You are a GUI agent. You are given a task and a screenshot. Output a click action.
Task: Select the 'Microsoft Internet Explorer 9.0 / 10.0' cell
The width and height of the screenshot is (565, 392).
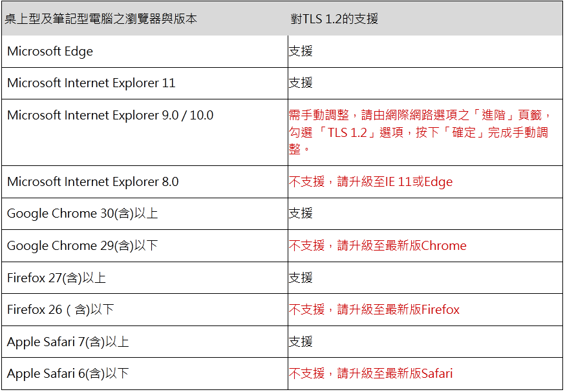145,132
